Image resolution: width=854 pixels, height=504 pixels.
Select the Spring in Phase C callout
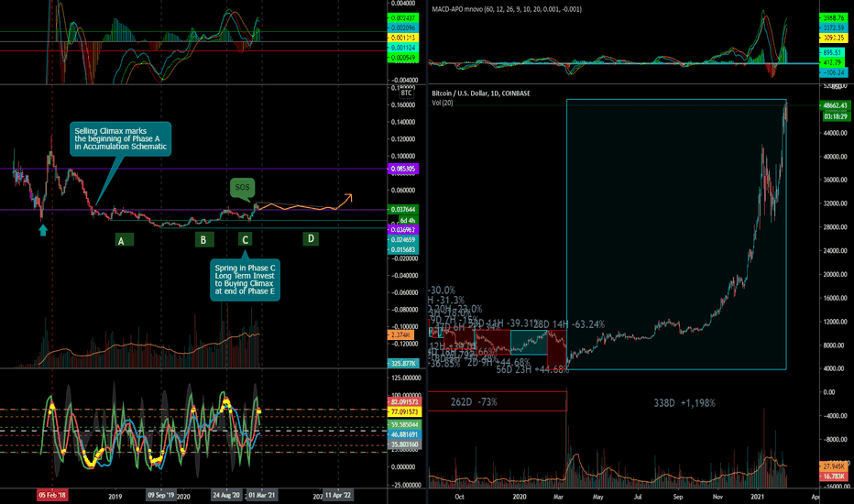click(245, 279)
